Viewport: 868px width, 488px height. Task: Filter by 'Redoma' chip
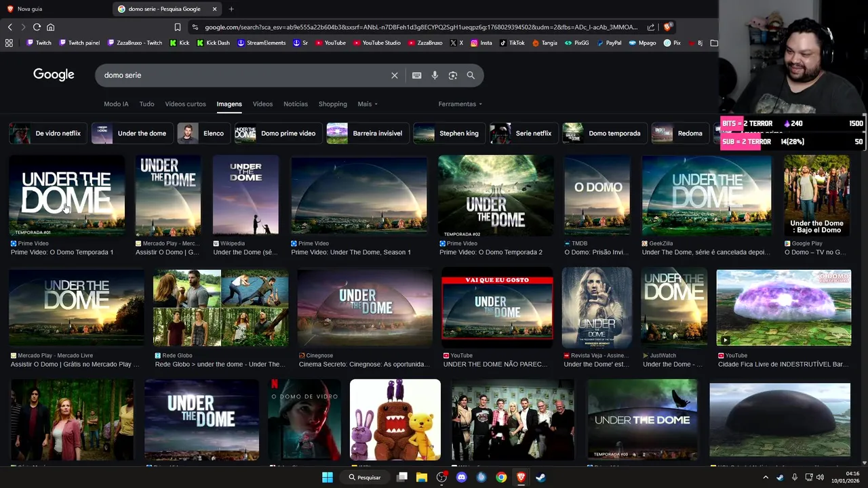680,134
